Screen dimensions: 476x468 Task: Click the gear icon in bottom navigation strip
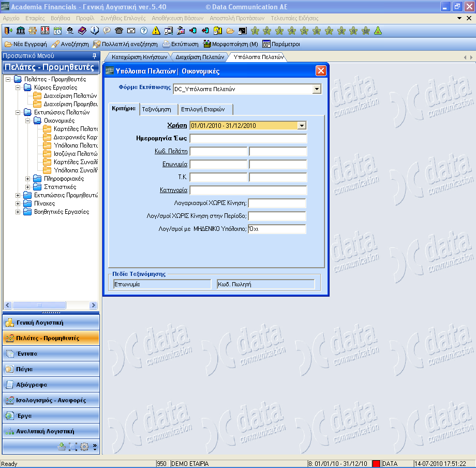[84, 446]
